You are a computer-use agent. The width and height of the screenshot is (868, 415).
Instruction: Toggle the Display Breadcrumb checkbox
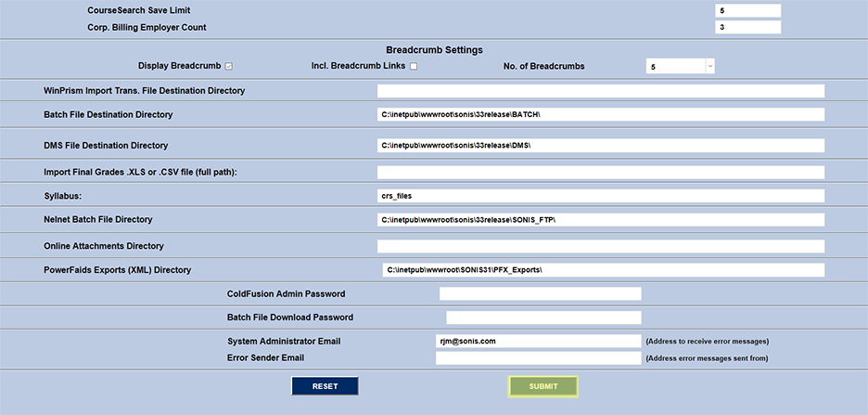click(228, 66)
